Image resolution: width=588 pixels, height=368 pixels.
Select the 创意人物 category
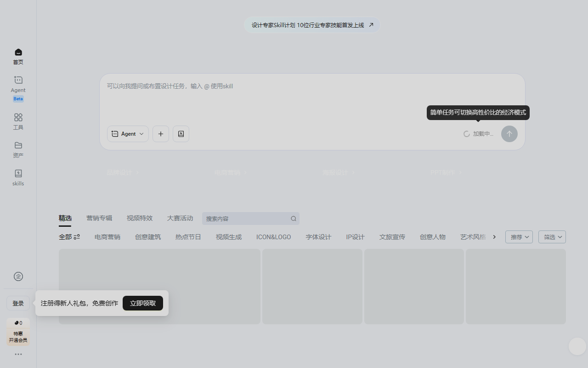pyautogui.click(x=433, y=237)
